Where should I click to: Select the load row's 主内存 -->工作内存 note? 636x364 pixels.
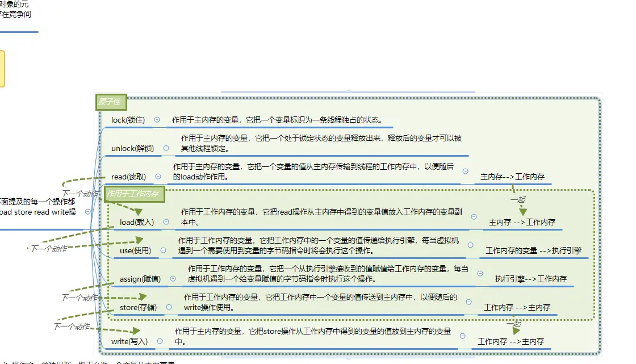(x=522, y=223)
